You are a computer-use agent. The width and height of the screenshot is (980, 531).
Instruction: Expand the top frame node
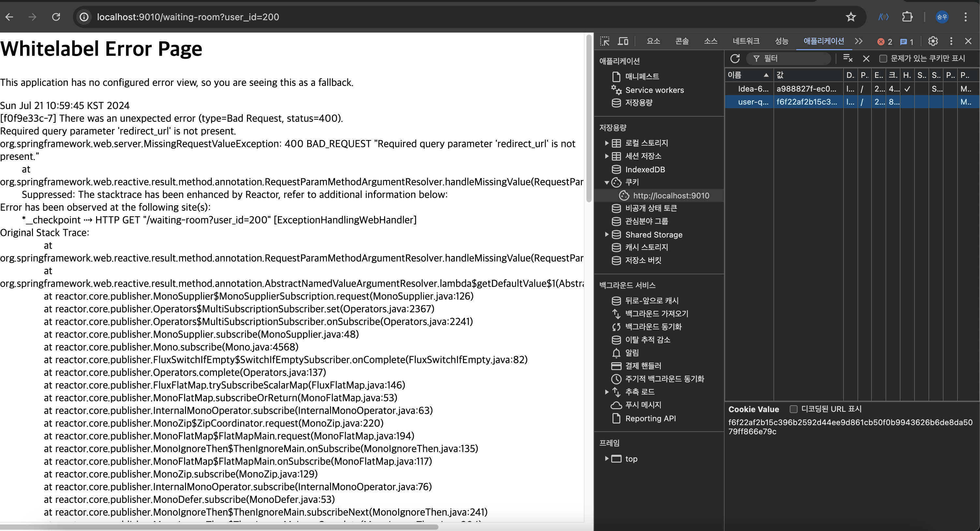coord(607,459)
